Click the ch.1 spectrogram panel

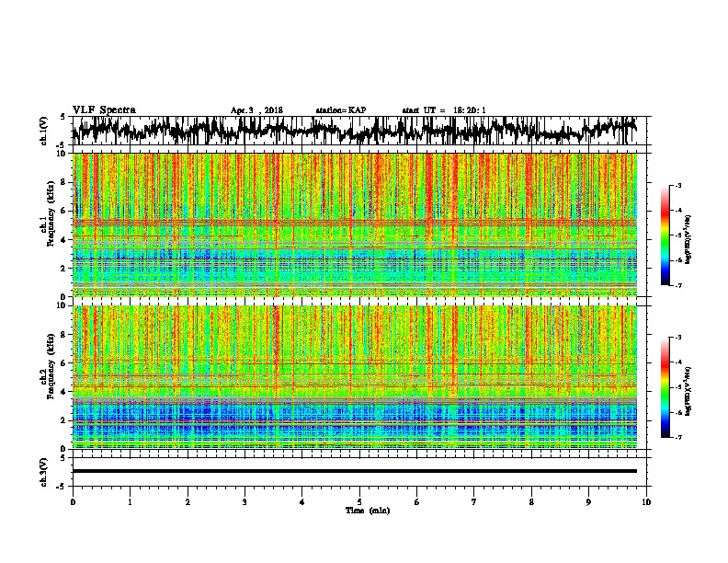coord(355,224)
